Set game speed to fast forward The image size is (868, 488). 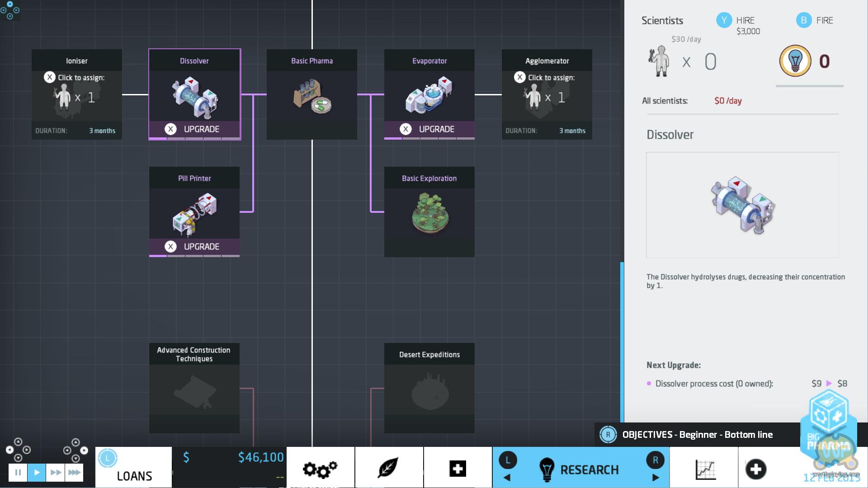pyautogui.click(x=56, y=473)
